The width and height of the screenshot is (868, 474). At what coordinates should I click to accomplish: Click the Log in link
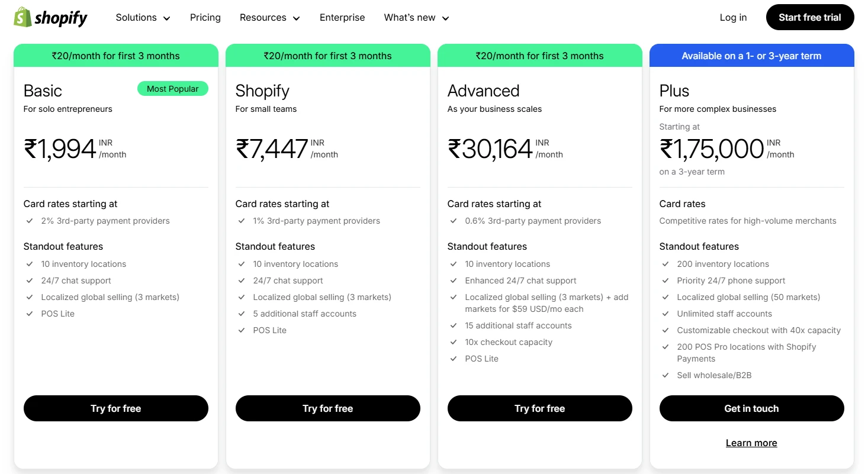[x=733, y=18]
